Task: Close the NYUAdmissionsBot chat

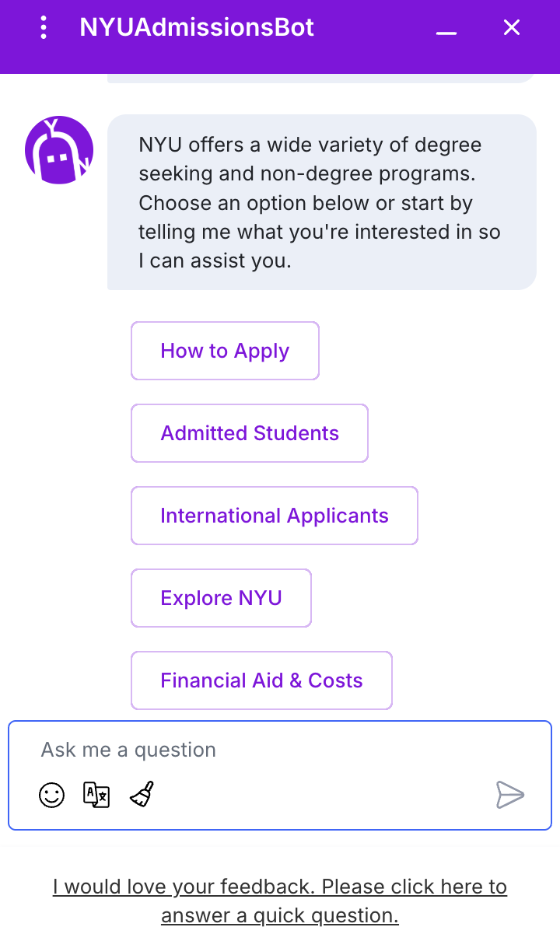Action: [511, 28]
